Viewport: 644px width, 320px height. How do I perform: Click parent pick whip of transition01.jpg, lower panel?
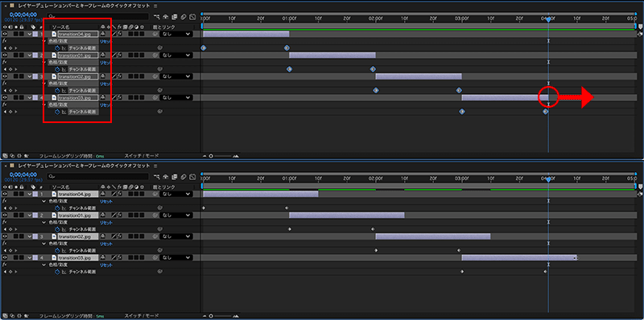[155, 215]
